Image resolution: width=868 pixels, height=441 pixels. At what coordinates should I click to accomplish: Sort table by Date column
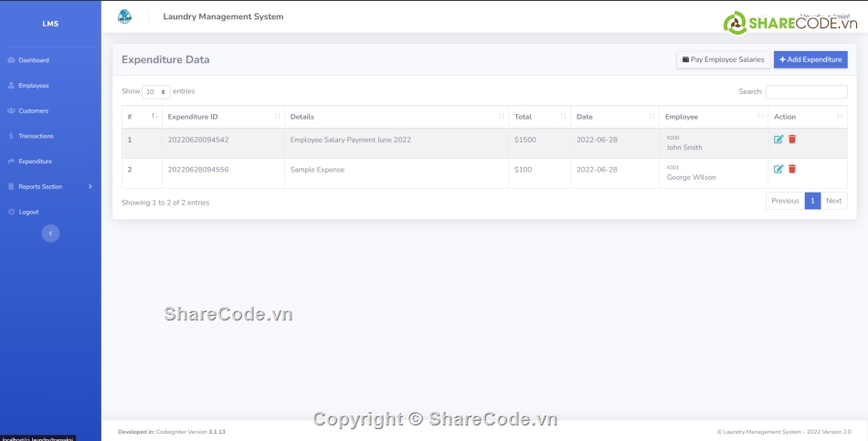pyautogui.click(x=614, y=117)
